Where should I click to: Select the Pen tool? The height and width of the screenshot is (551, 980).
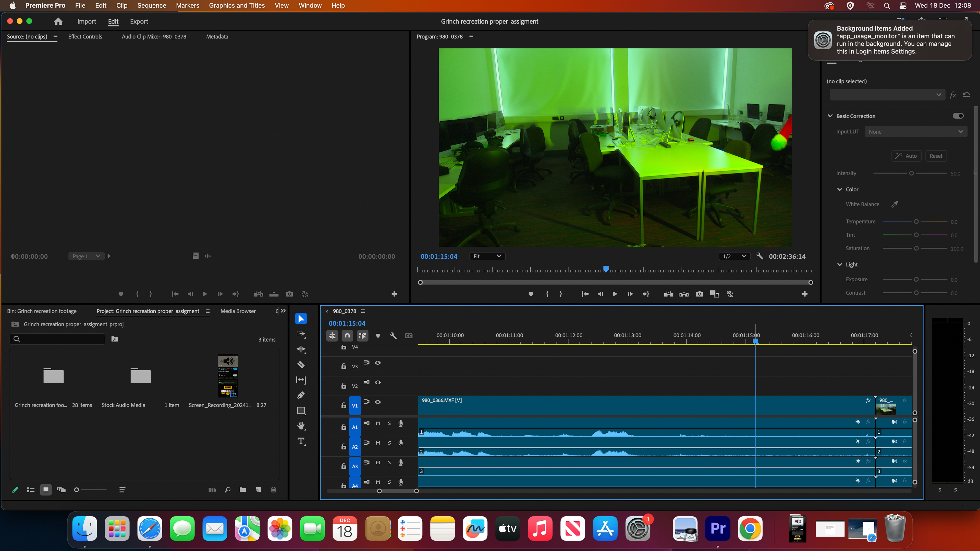301,395
